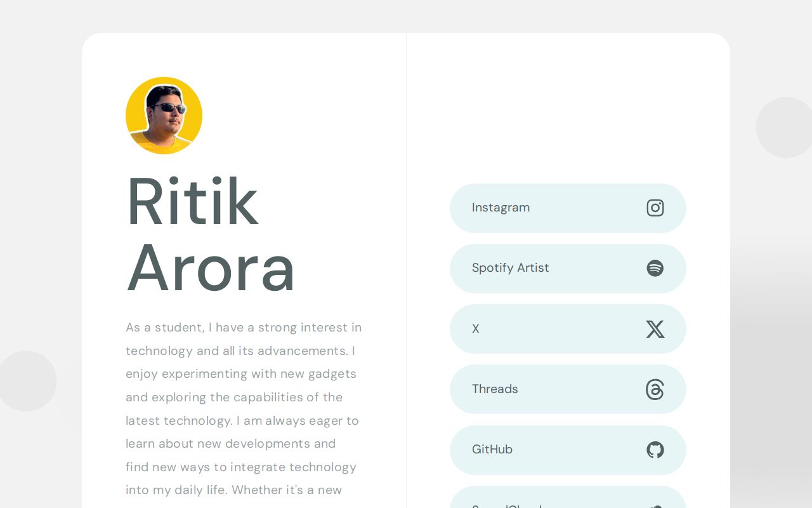
Task: Click the Spotify logo icon
Action: (x=655, y=268)
